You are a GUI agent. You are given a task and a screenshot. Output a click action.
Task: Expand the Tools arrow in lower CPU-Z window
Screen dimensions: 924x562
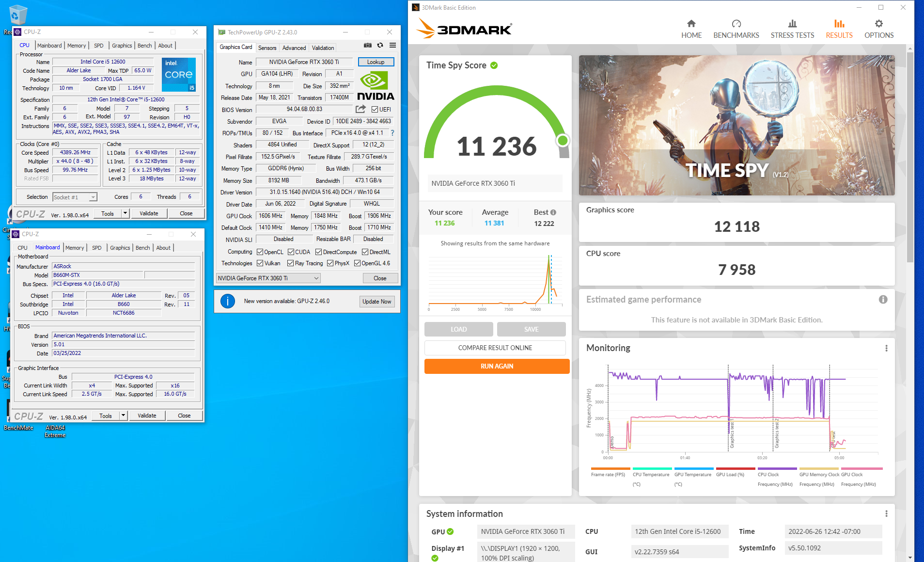(123, 416)
